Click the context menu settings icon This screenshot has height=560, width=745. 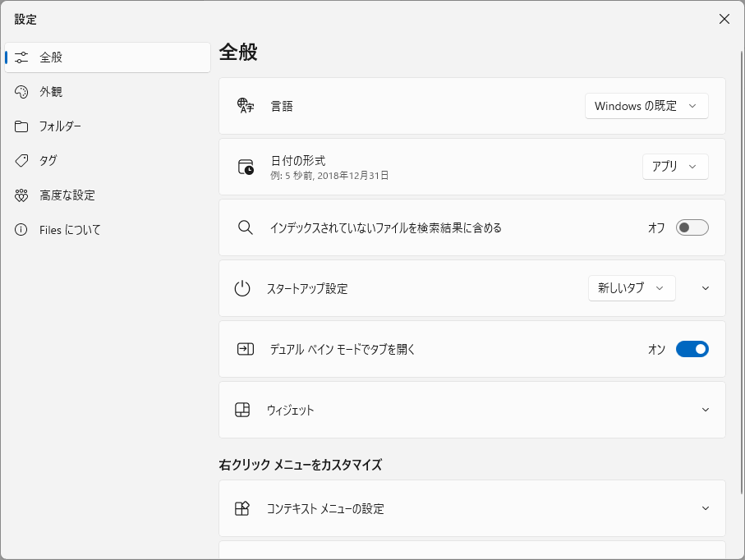(242, 509)
